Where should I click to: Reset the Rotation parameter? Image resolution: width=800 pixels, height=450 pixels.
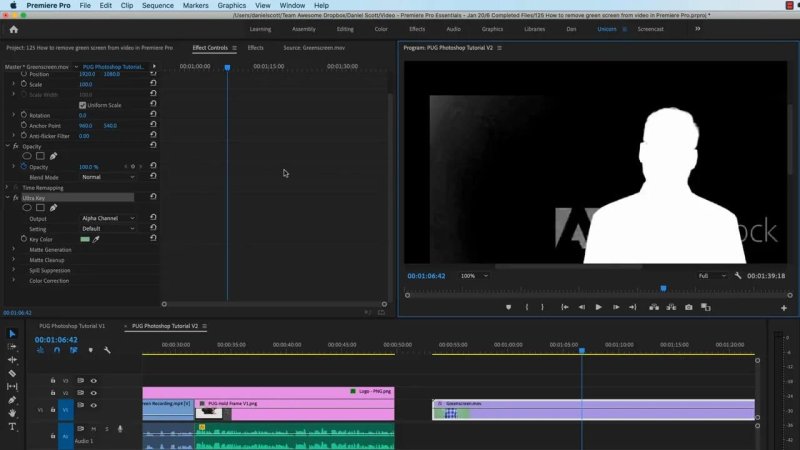(x=153, y=114)
